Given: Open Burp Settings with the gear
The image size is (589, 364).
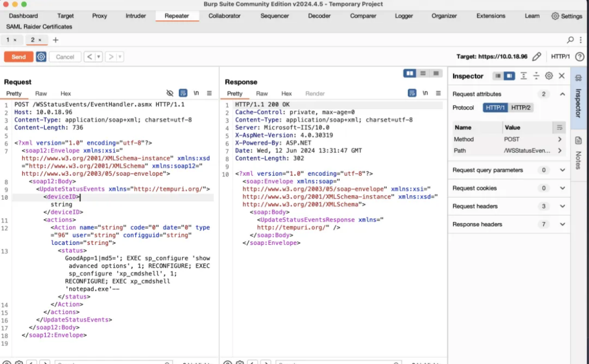Looking at the screenshot, I should coord(567,16).
